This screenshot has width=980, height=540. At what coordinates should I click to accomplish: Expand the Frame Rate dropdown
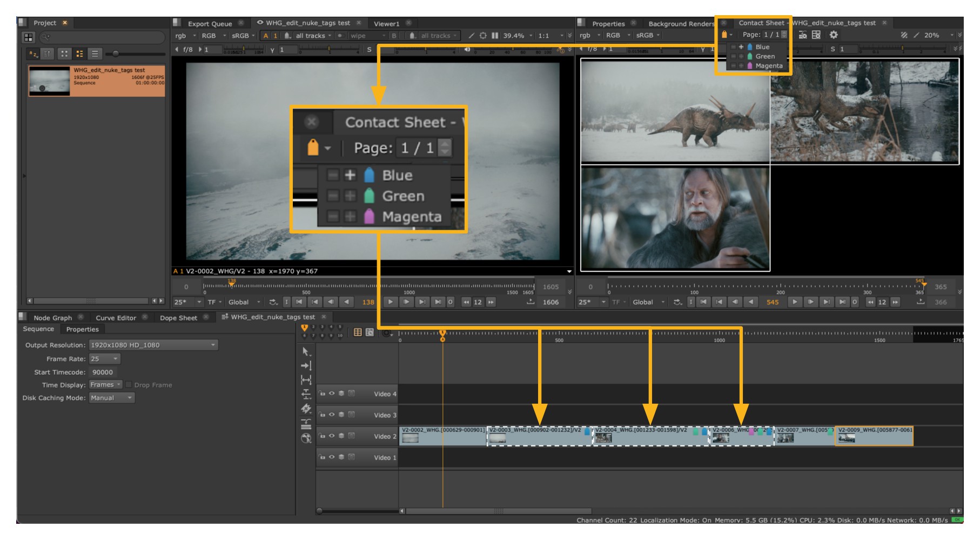[x=105, y=359]
